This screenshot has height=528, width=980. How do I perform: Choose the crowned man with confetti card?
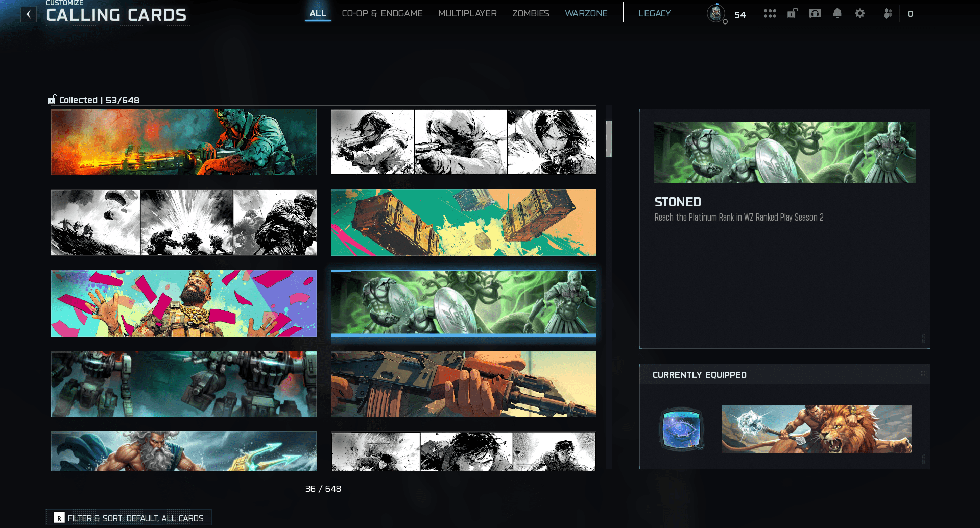pos(183,303)
